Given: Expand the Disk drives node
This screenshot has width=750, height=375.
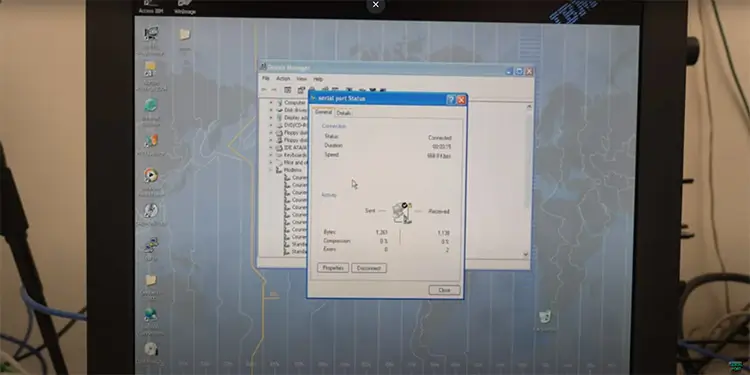Looking at the screenshot, I should pos(271,110).
